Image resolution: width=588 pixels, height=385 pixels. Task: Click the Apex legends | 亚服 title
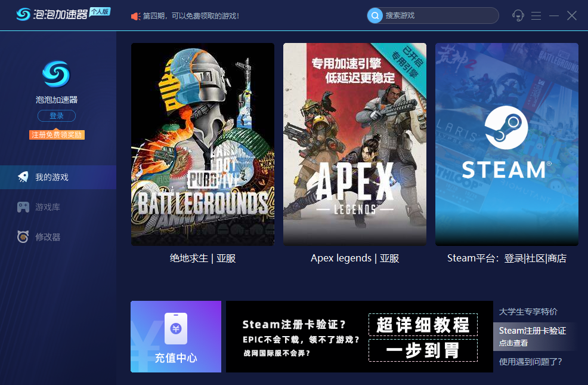point(355,258)
